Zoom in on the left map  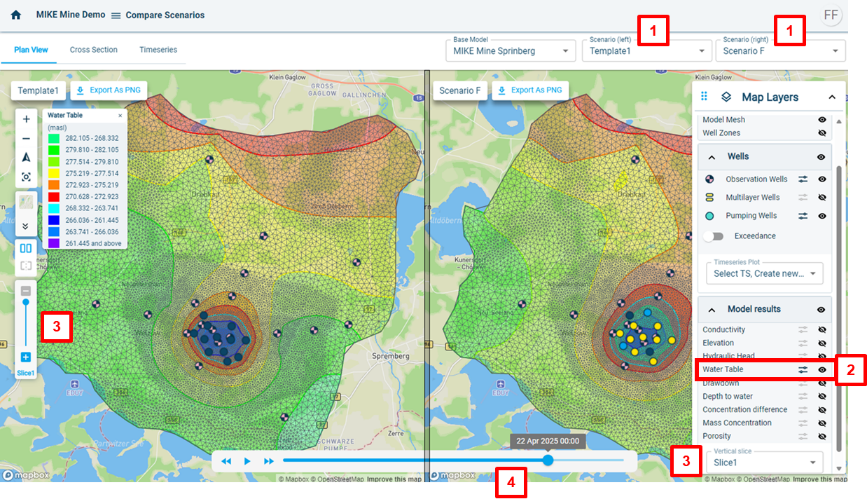click(26, 118)
